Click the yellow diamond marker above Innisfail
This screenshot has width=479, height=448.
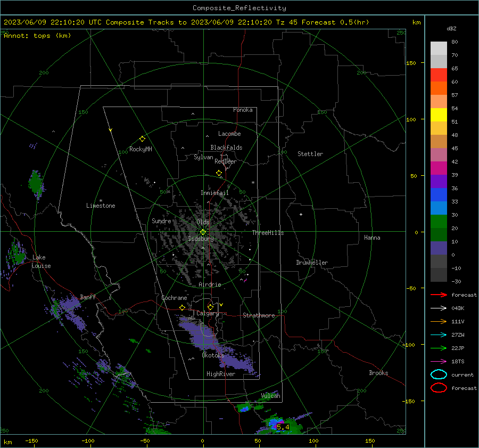219,173
